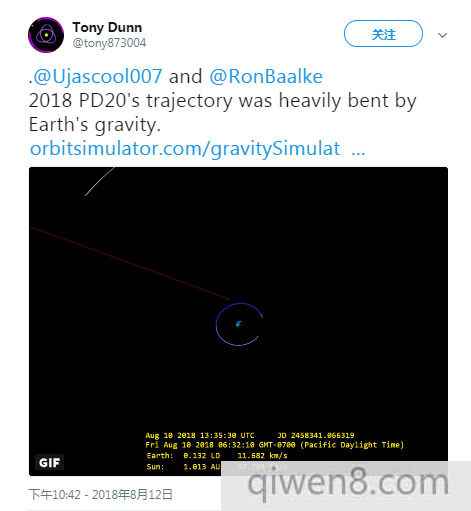Click the UTC date readout in the GIF
This screenshot has width=471, height=511.
[x=200, y=435]
